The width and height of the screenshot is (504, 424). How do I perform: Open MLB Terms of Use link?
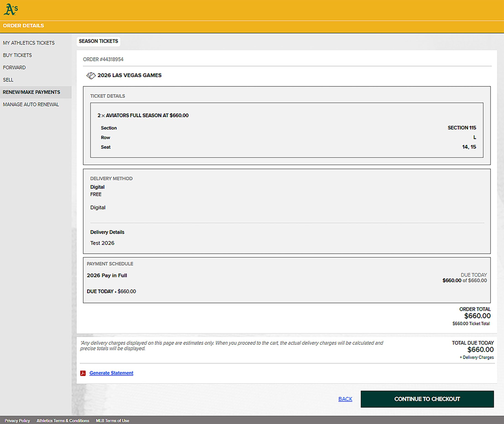(x=112, y=420)
